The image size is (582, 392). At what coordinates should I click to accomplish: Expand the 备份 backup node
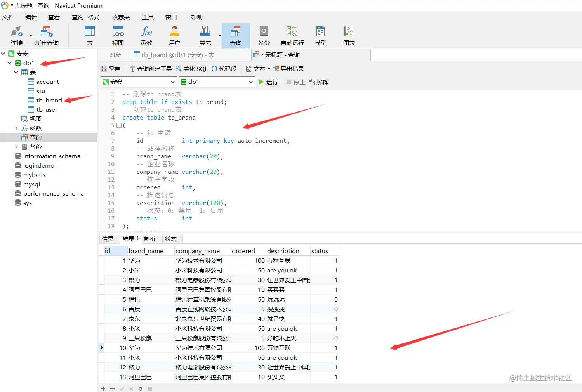click(16, 147)
